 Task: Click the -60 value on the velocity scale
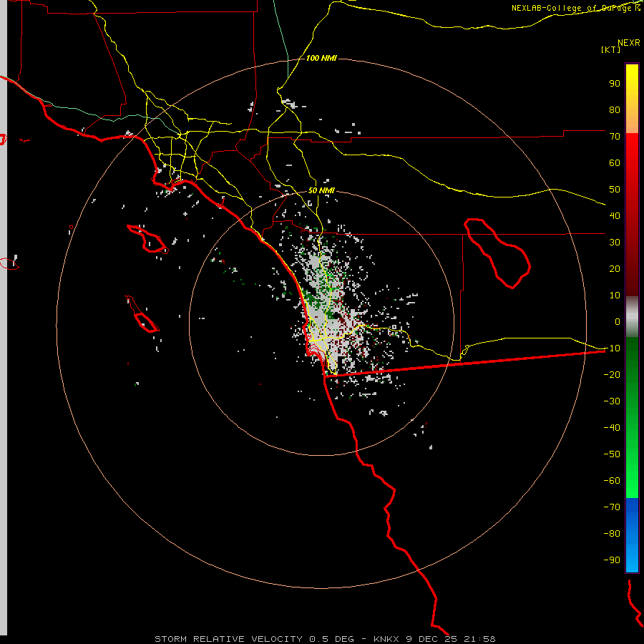click(612, 481)
